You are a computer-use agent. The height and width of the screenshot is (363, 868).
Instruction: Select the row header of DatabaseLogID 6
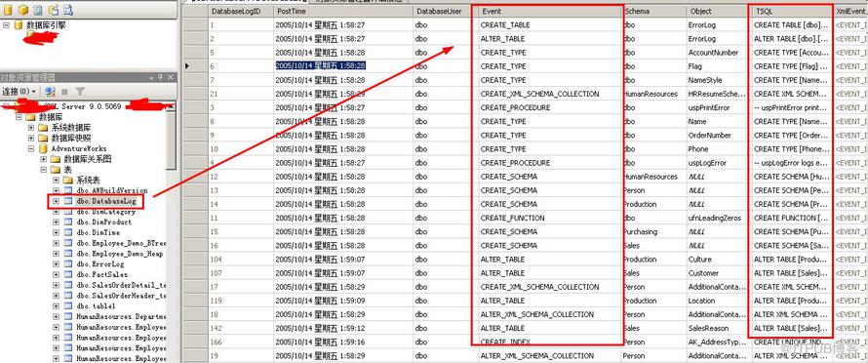pos(196,66)
